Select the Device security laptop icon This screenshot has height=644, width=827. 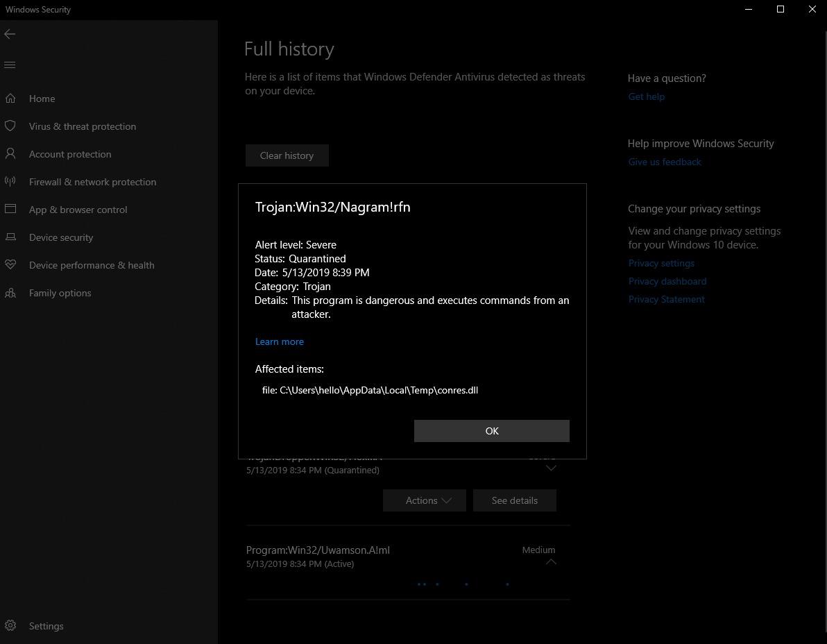click(10, 237)
